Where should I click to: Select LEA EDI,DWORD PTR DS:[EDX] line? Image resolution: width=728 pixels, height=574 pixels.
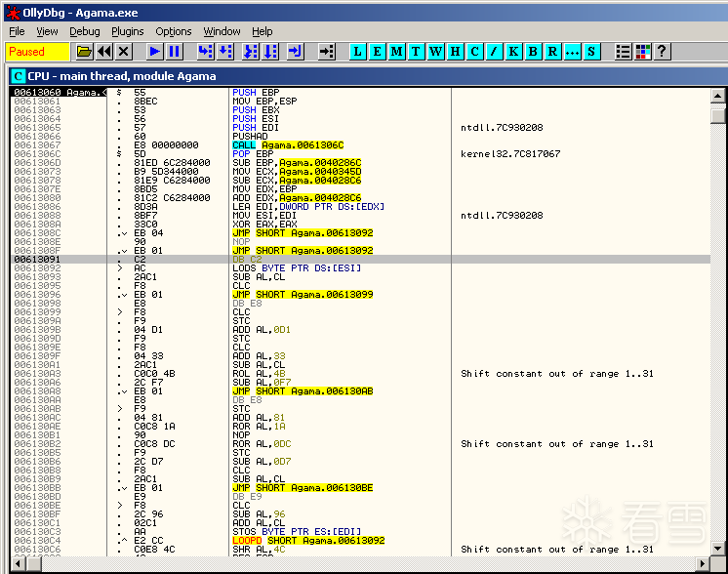click(308, 206)
